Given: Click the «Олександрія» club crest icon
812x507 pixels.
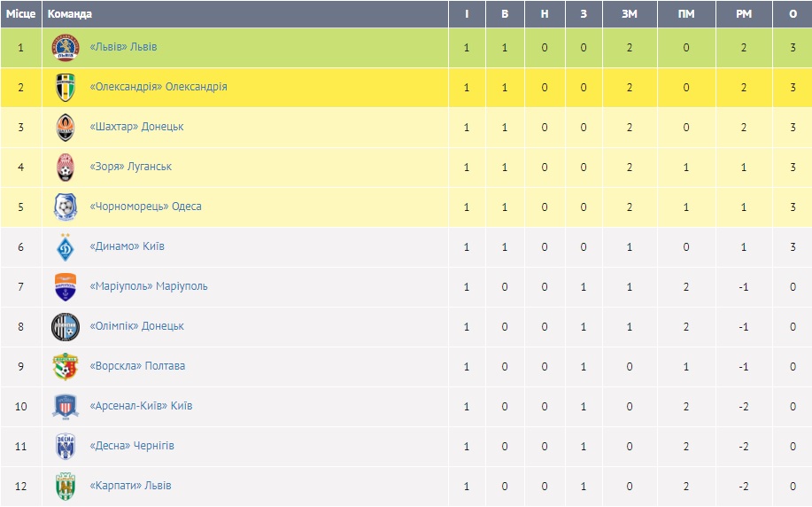Looking at the screenshot, I should click(66, 87).
